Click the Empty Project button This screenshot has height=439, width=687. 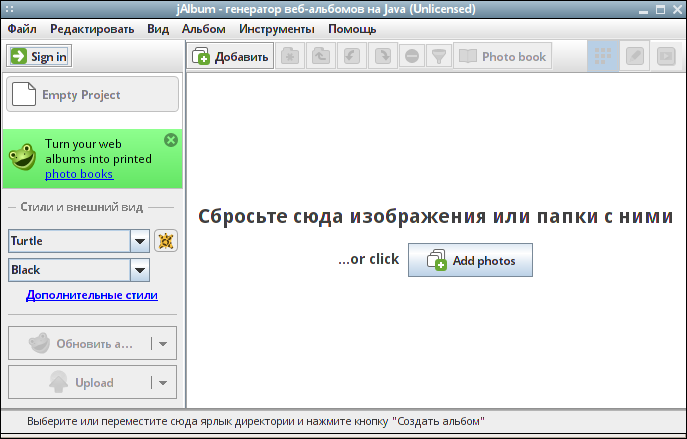point(92,94)
